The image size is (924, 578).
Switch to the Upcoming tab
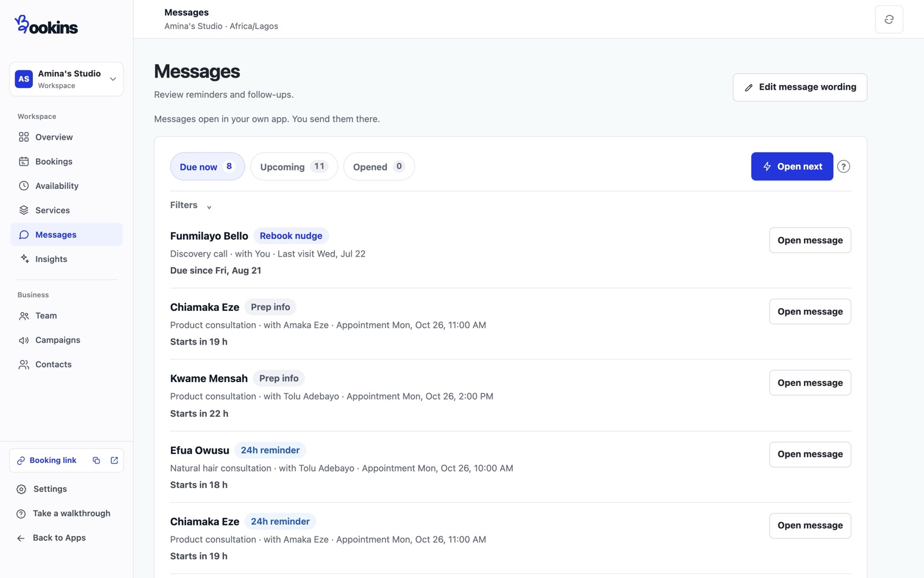pyautogui.click(x=294, y=166)
